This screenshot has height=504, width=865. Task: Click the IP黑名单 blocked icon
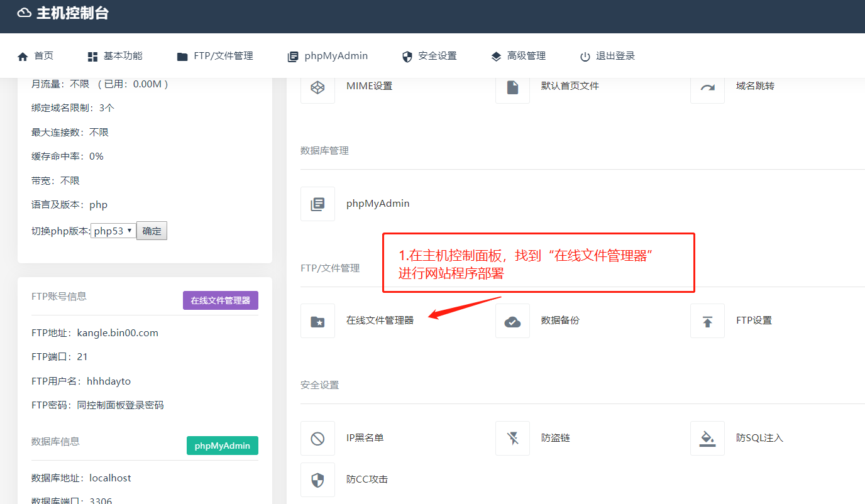click(x=317, y=438)
